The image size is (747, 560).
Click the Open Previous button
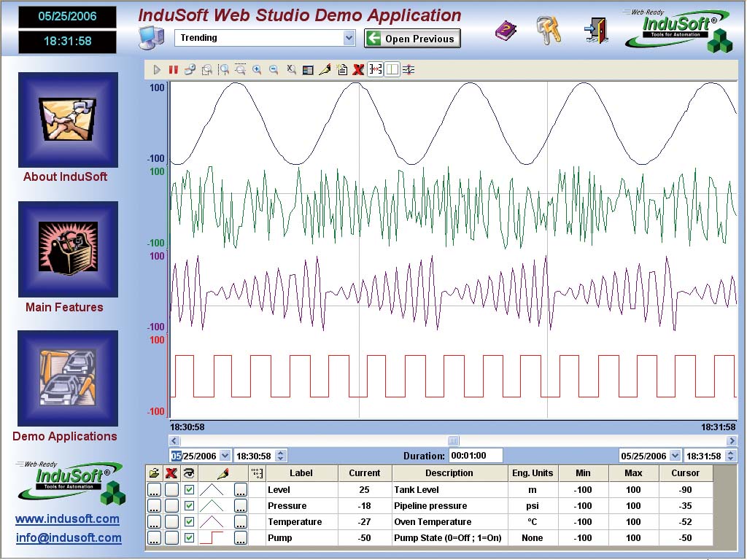(x=412, y=39)
